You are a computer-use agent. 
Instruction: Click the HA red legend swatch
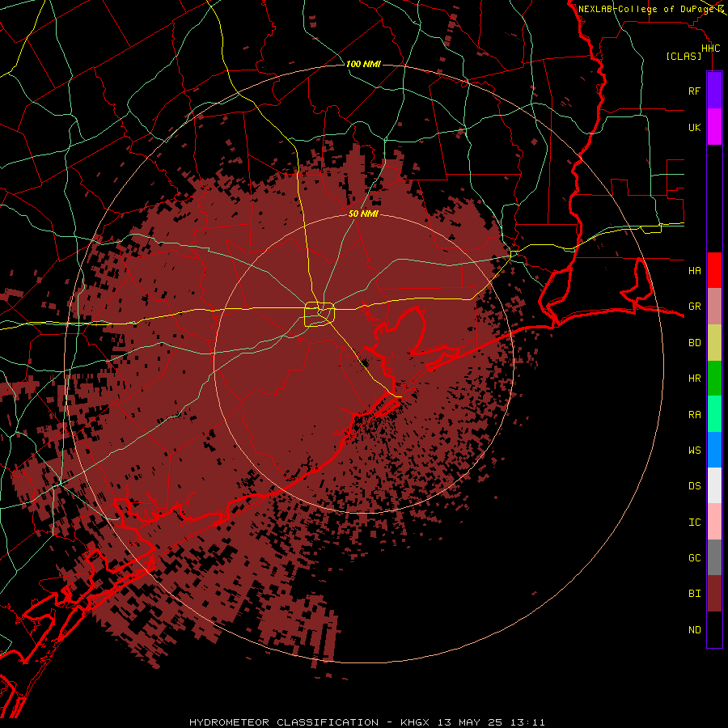[x=714, y=270]
